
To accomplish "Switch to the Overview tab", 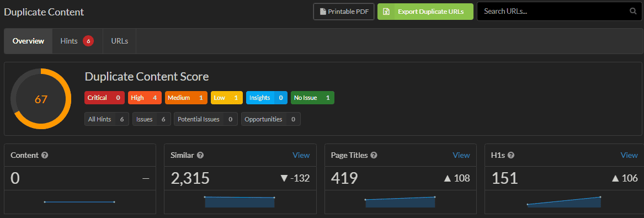I will coord(28,41).
